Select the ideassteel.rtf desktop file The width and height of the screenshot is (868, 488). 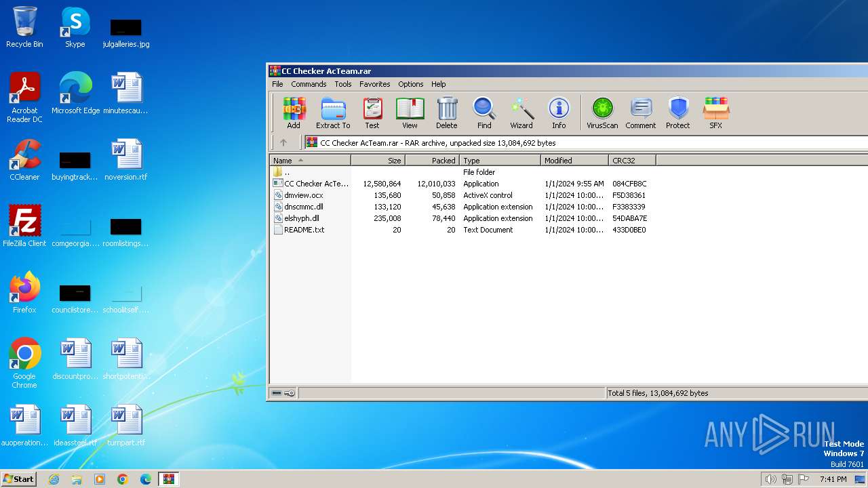point(75,426)
